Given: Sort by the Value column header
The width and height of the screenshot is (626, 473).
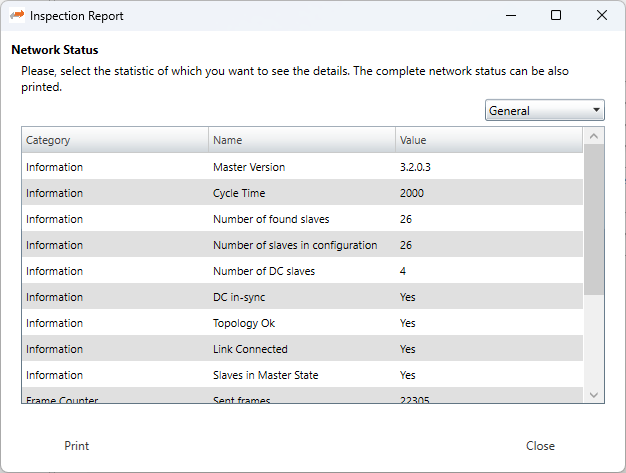Looking at the screenshot, I should click(x=413, y=141).
